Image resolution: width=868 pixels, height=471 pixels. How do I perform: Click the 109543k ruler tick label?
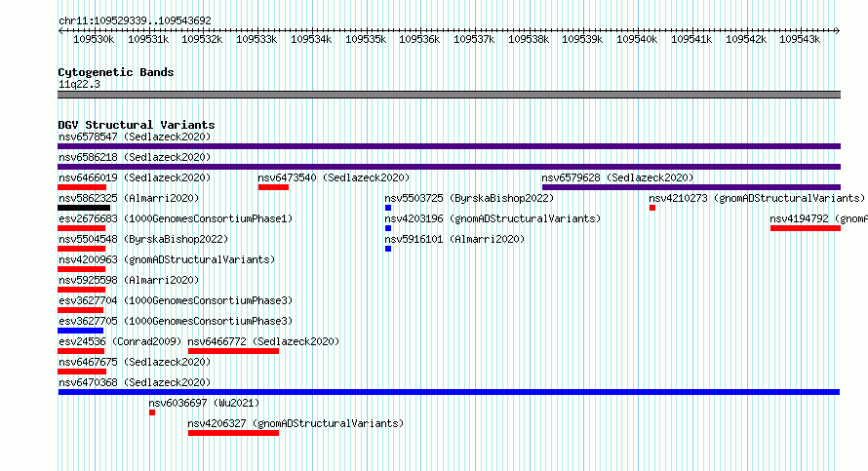point(800,39)
